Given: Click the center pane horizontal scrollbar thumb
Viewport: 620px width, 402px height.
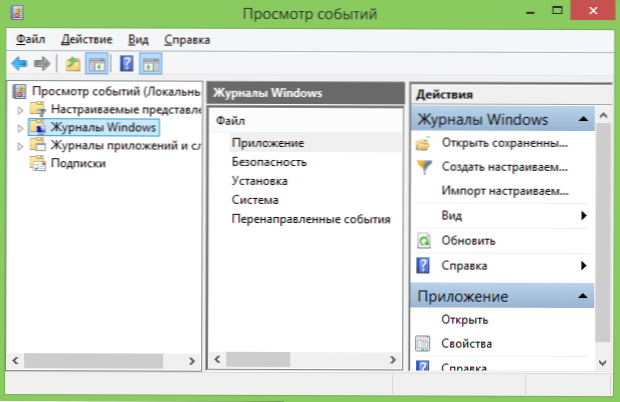Looking at the screenshot, I should 258,359.
